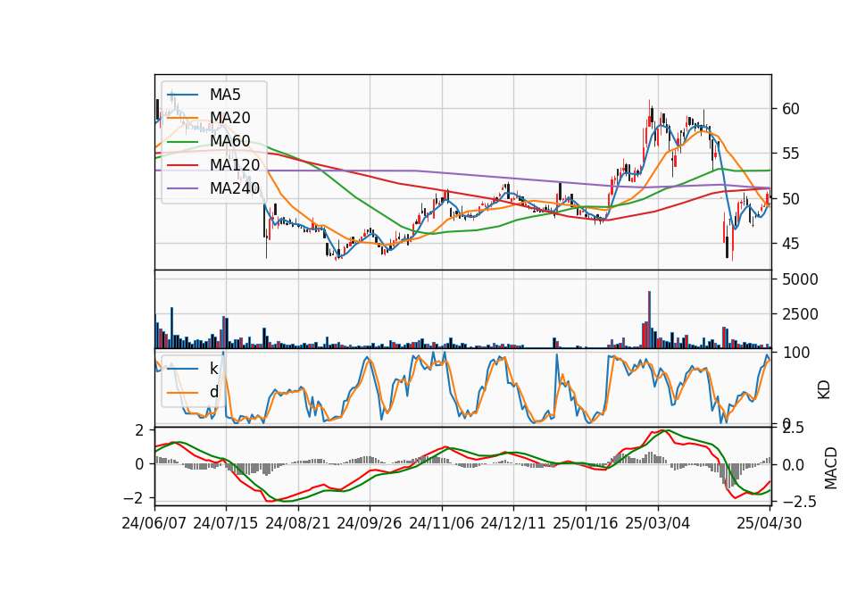The height and width of the screenshot is (616, 857).
Task: Click the MACD right axis value 0.0
Action: coord(794,465)
